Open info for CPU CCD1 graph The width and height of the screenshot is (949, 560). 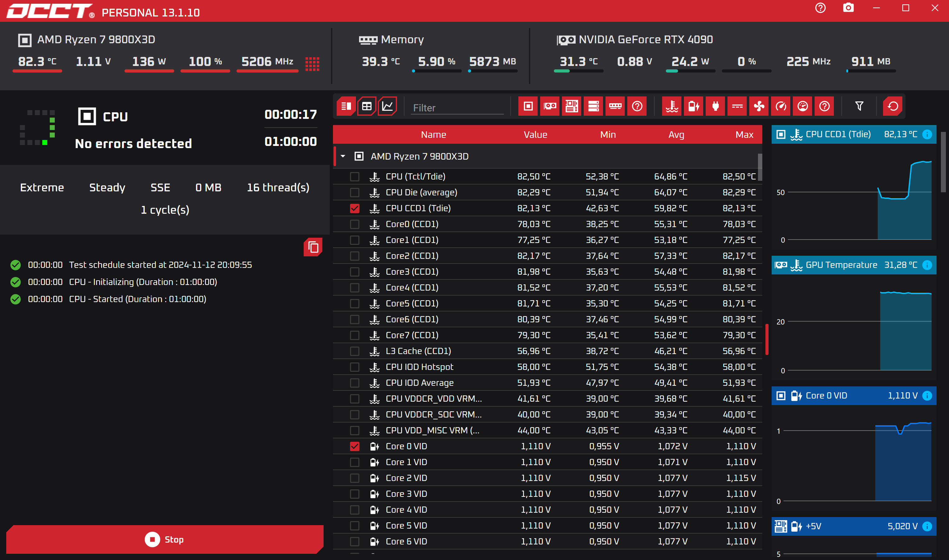(x=927, y=134)
